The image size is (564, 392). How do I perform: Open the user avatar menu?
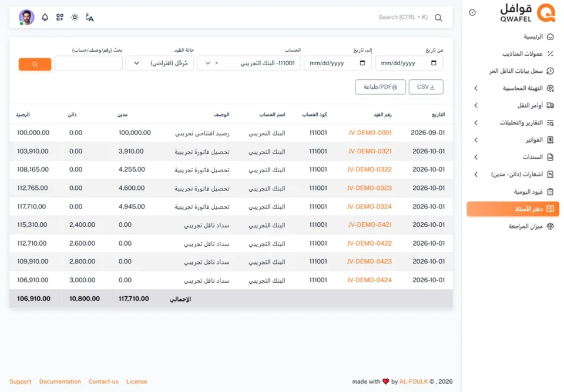coord(26,17)
